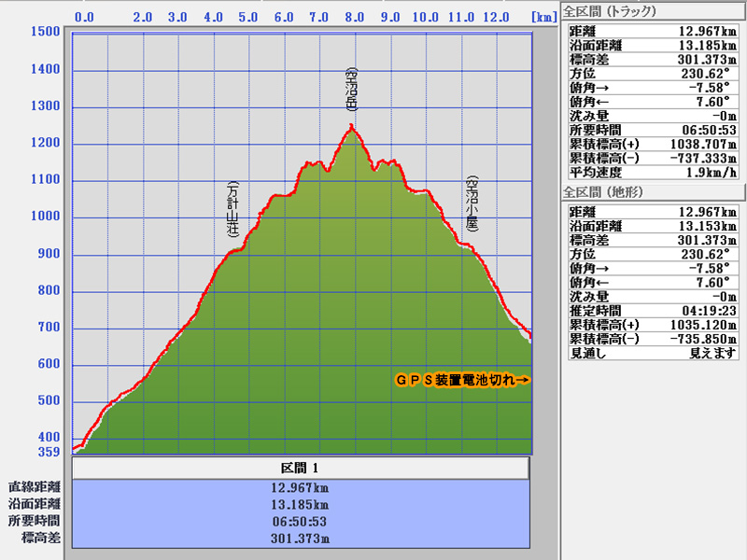
Task: Select 所要時間 row in track panel
Action: 652,130
